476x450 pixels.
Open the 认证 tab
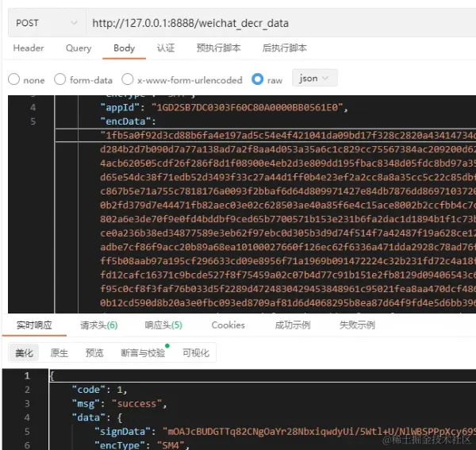point(166,48)
